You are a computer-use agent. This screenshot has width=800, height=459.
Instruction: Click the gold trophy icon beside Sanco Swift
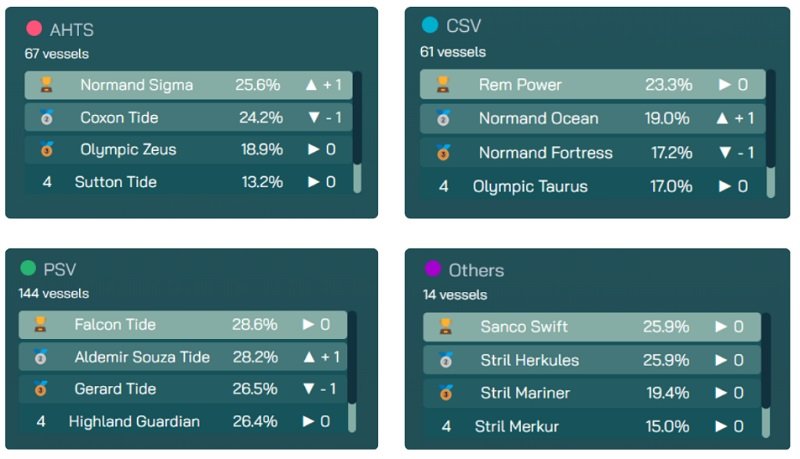point(446,326)
